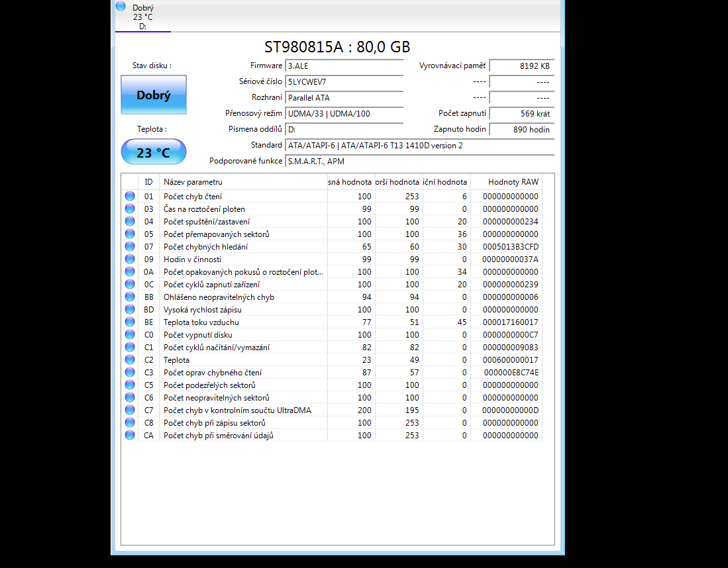Click the disk title ST980815A : 80,0 GB
This screenshot has height=568, width=728.
point(337,47)
